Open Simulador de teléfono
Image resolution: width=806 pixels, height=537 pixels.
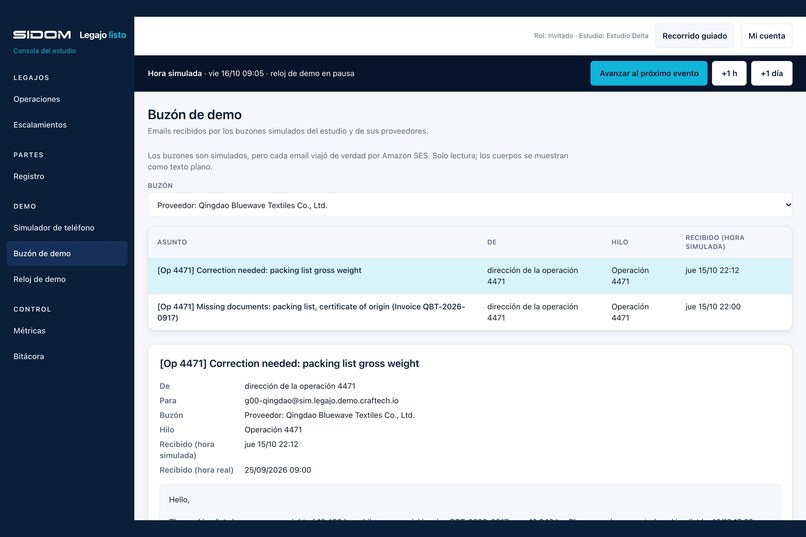[54, 228]
